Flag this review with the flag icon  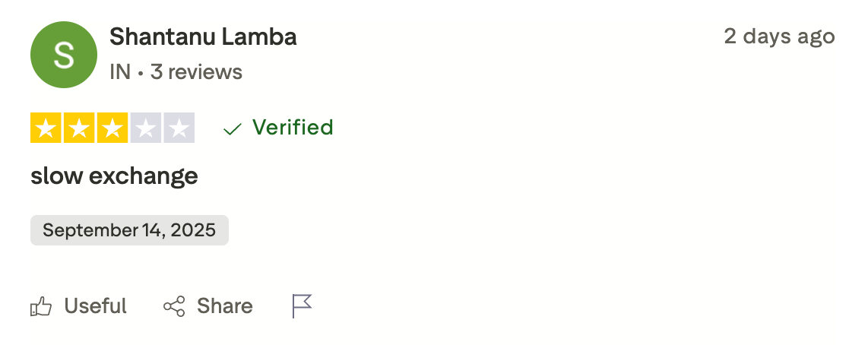pos(302,306)
